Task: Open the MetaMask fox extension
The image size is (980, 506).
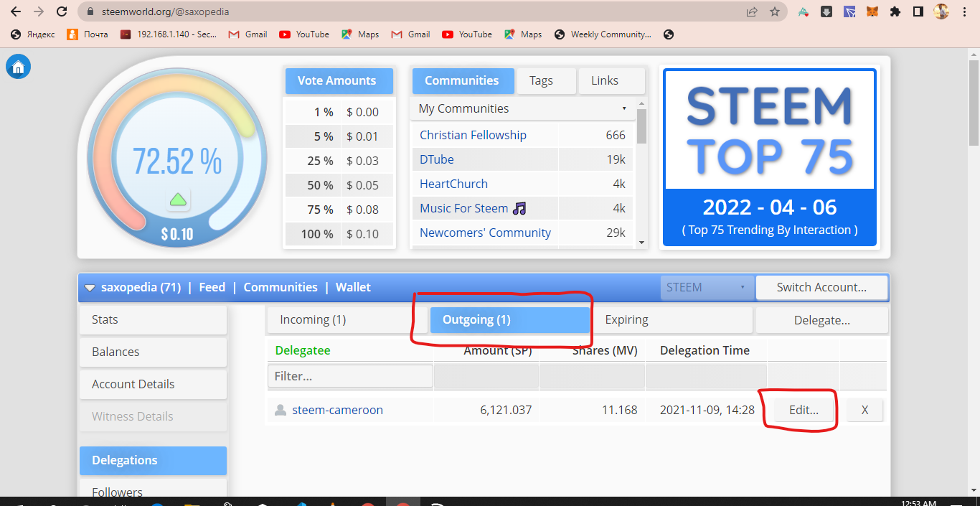Action: (872, 11)
